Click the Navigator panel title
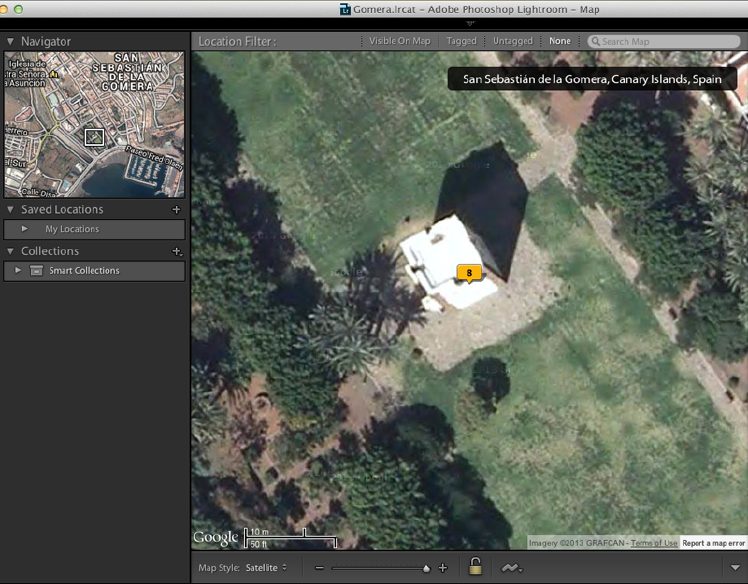Viewport: 748px width, 584px height. pos(46,42)
